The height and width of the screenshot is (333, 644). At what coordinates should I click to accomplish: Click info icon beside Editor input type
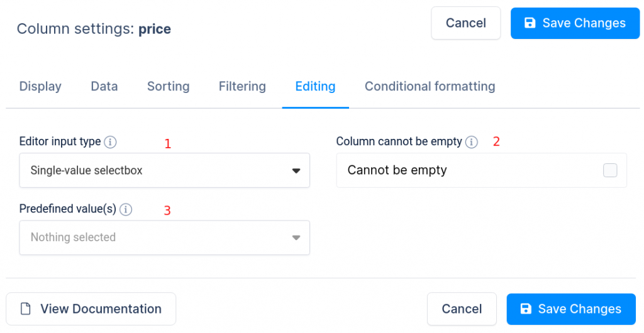[110, 142]
